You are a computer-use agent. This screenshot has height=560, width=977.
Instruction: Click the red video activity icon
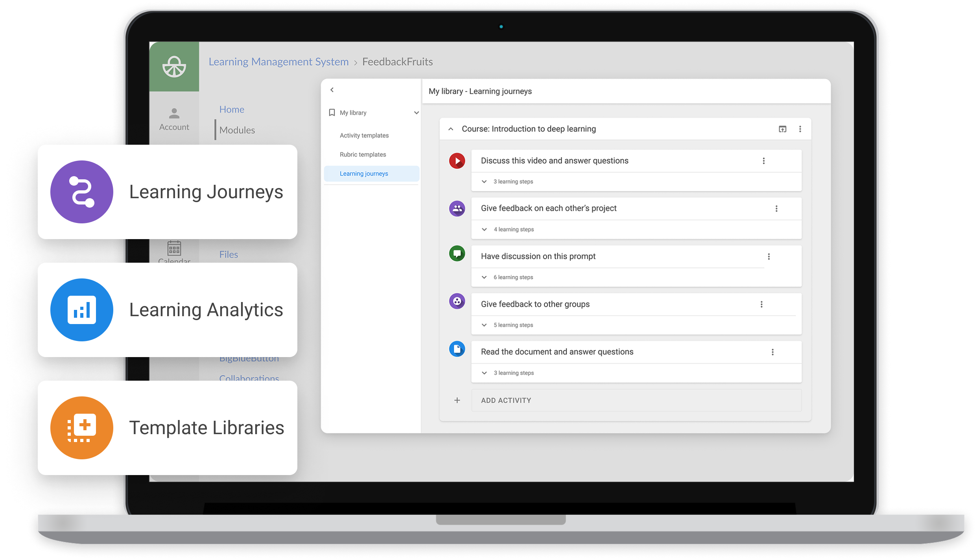[457, 161]
